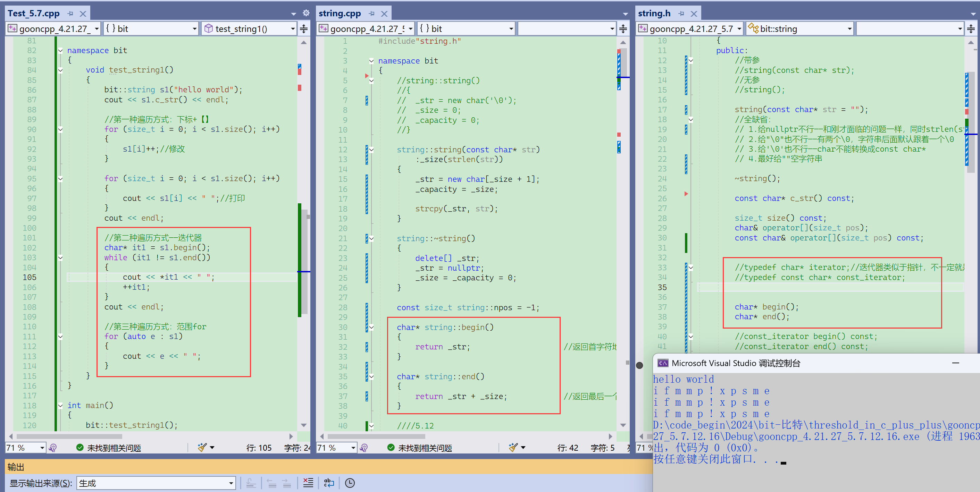Collapse first for loop at line 90
980x492 pixels.
tap(60, 129)
